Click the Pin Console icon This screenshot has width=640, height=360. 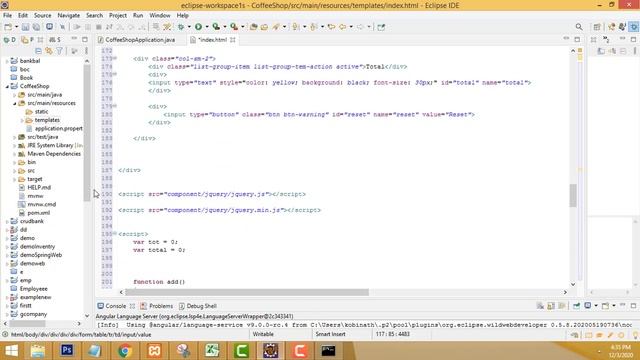[x=576, y=306]
